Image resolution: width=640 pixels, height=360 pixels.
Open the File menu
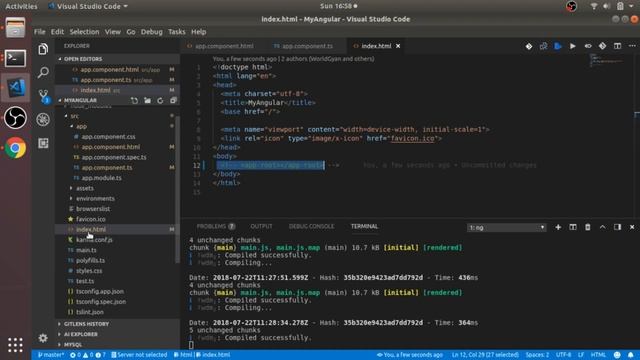[x=40, y=32]
